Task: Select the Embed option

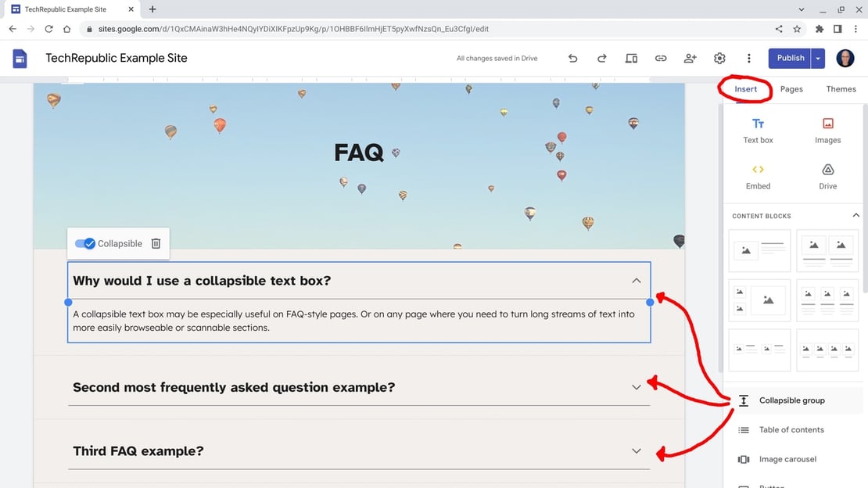Action: [757, 177]
